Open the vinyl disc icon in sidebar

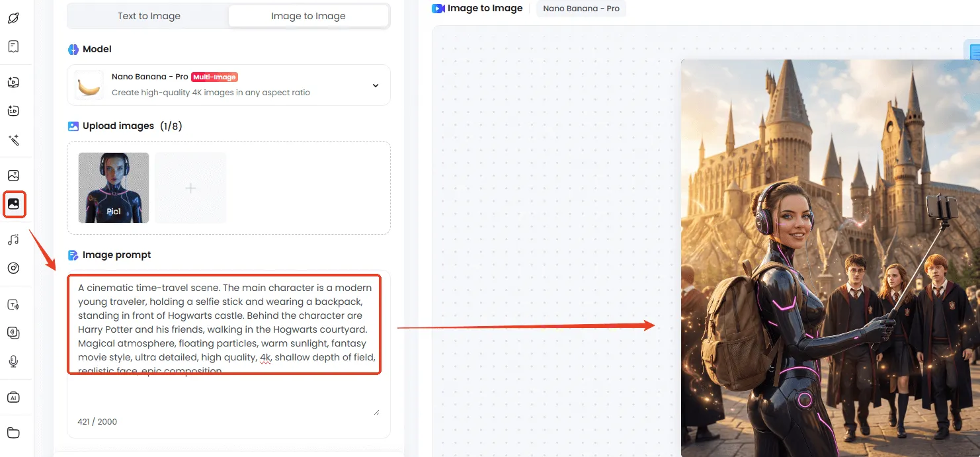(x=13, y=269)
